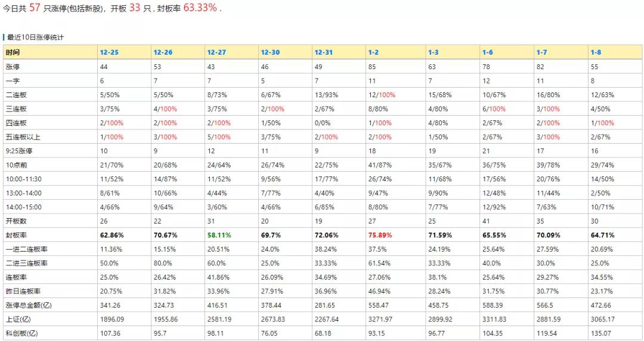The height and width of the screenshot is (341, 644).
Task: Select the red 75.89% 封板率 value
Action: [x=380, y=235]
